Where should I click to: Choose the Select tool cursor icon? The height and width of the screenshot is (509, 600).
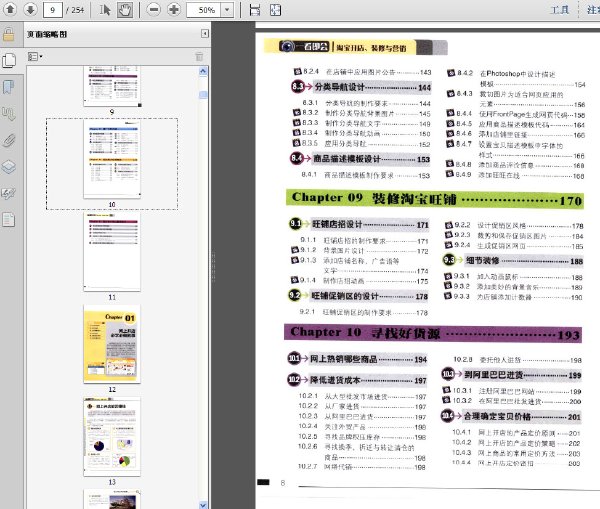(x=104, y=10)
